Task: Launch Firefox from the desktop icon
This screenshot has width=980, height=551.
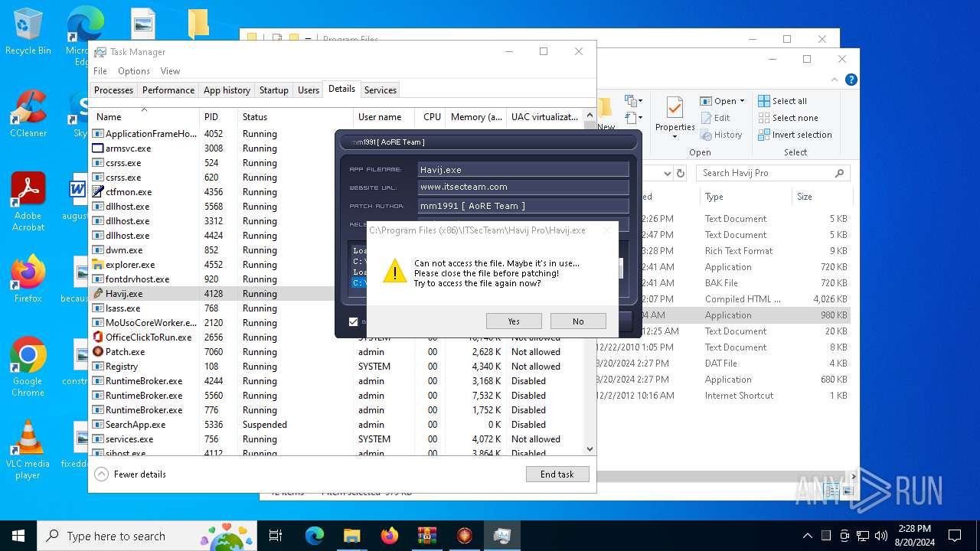Action: click(x=28, y=279)
